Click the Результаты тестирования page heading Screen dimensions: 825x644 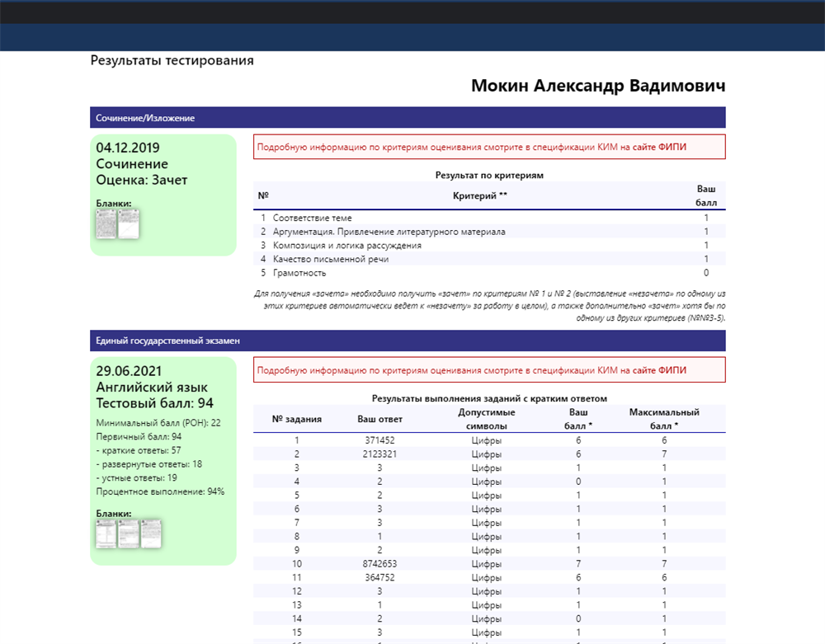[172, 60]
